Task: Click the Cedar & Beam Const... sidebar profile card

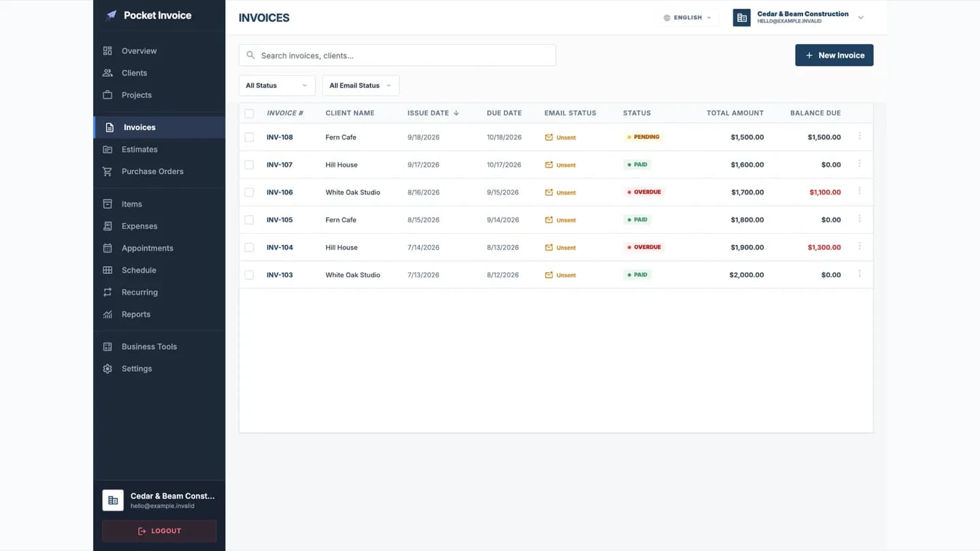Action: click(x=159, y=500)
